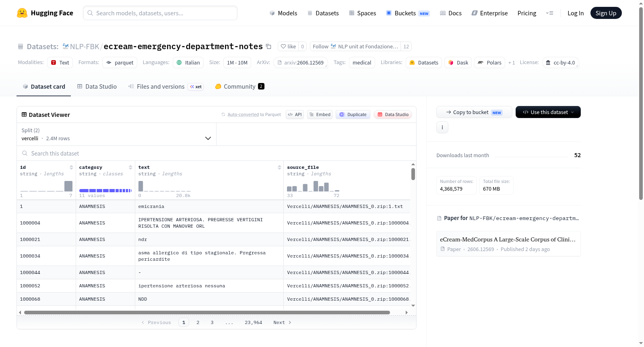Click the horizontal scrollbar of the table
The image size is (644, 347).
(x=207, y=312)
